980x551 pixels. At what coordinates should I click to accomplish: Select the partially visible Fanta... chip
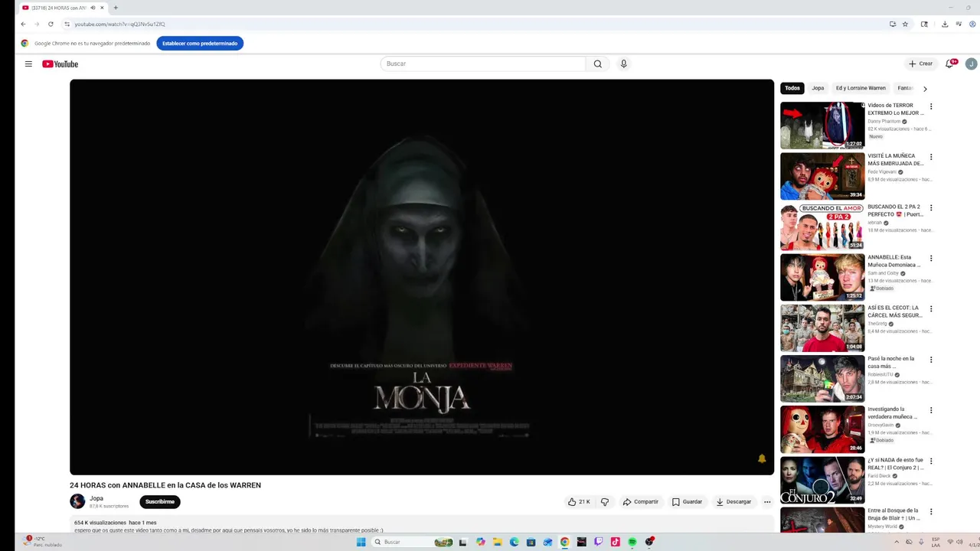(905, 88)
